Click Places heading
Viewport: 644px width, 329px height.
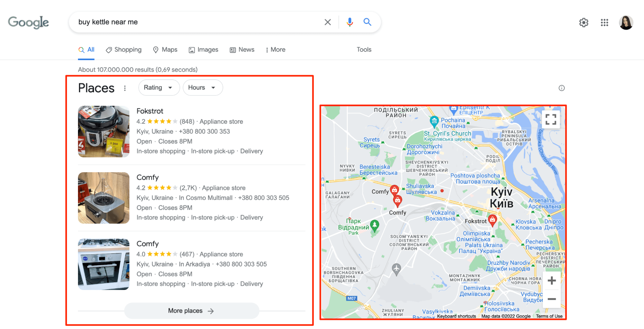96,88
